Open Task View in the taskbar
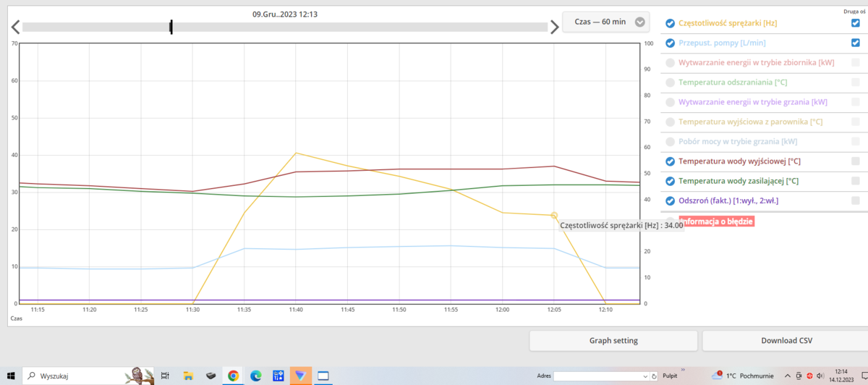The height and width of the screenshot is (385, 868). pyautogui.click(x=165, y=376)
